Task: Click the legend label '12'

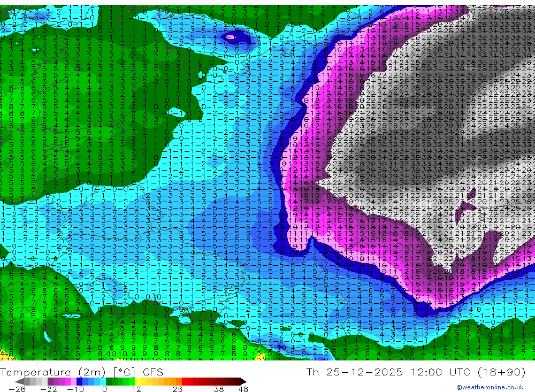Action: point(136,389)
